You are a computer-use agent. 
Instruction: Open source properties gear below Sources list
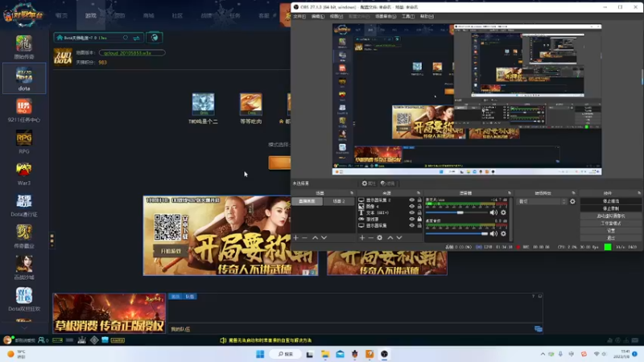click(x=379, y=237)
